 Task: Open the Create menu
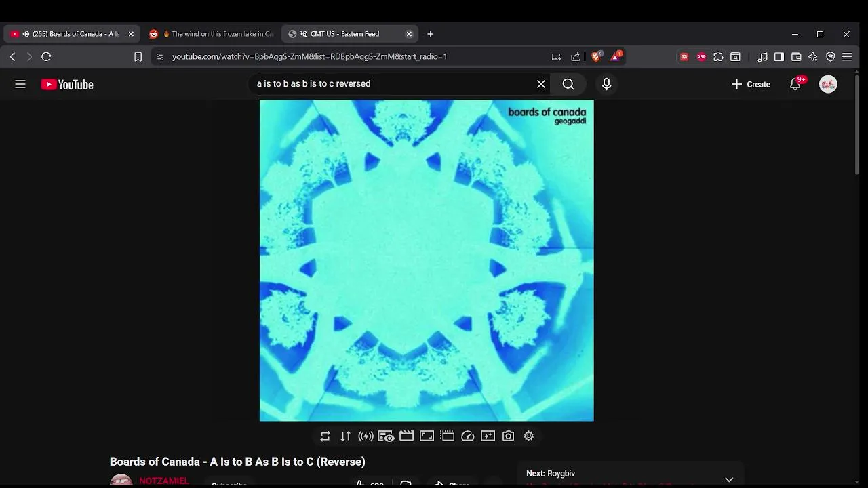click(751, 84)
